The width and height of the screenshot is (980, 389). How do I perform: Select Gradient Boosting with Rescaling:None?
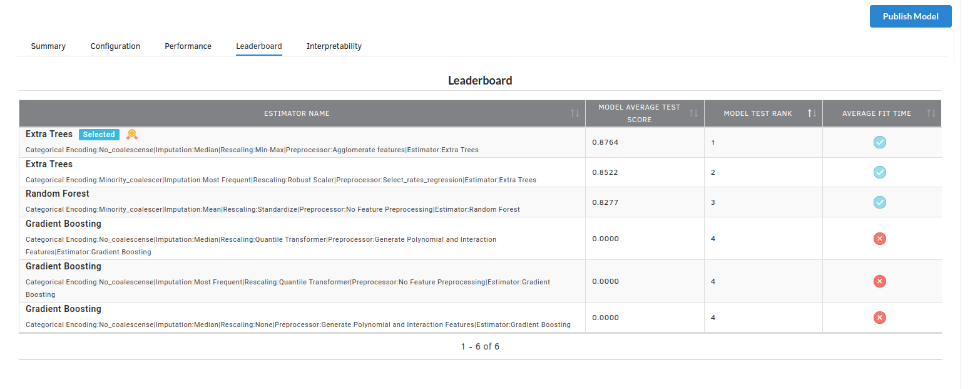click(63, 309)
